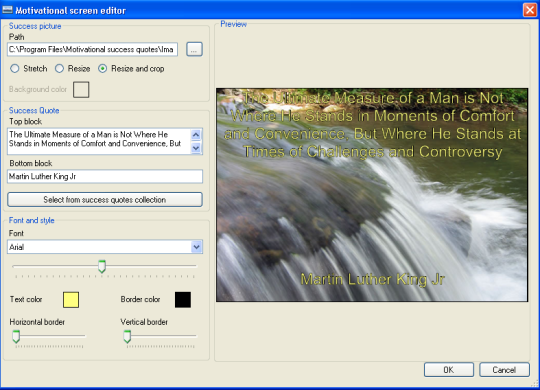Image resolution: width=540 pixels, height=390 pixels.
Task: Click the Top block scroll down arrow
Action: pyautogui.click(x=196, y=148)
